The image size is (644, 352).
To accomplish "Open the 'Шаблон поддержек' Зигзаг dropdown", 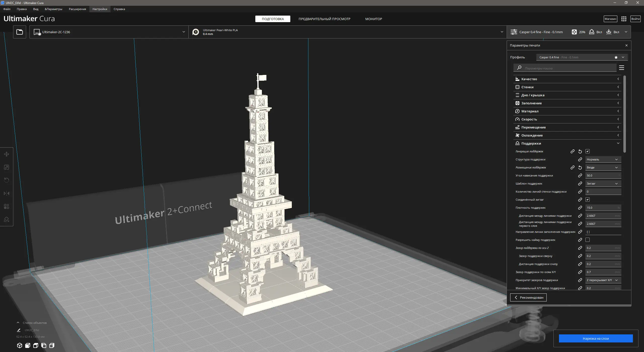I will coord(603,184).
